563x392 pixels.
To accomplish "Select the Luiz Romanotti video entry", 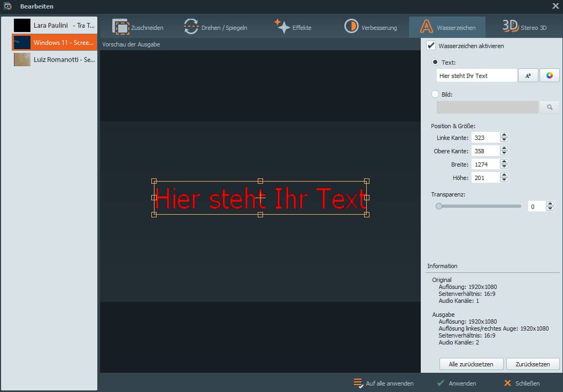I will [55, 59].
